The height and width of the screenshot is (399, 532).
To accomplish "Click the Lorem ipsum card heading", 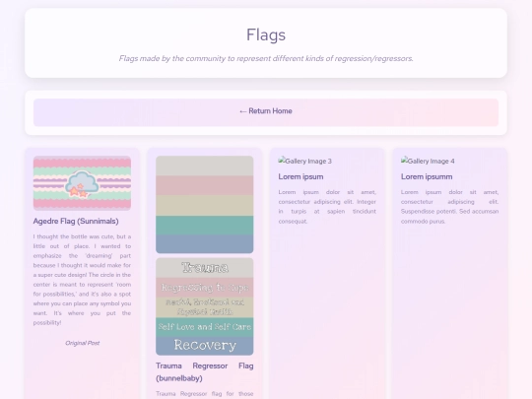I will click(x=300, y=176).
